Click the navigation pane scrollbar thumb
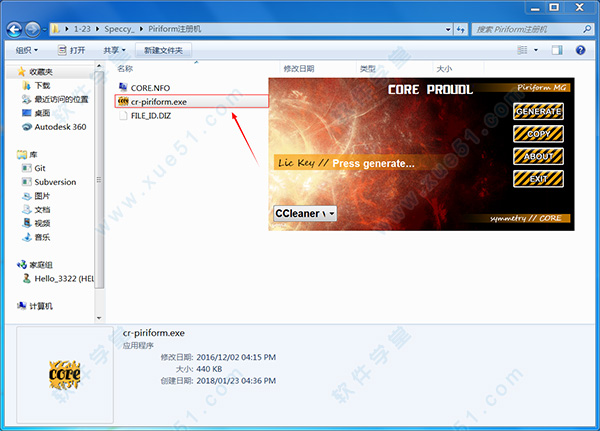600x431 pixels. [x=99, y=180]
